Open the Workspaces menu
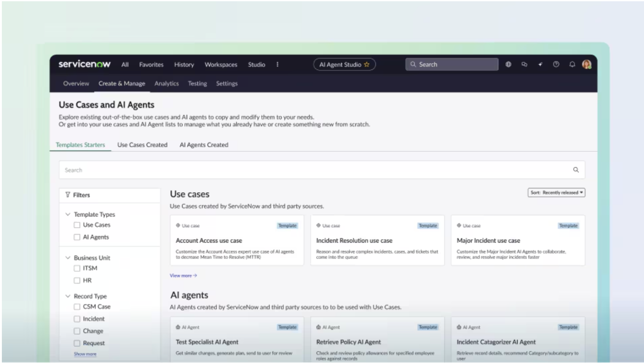Viewport: 644px width, 363px height. (221, 65)
